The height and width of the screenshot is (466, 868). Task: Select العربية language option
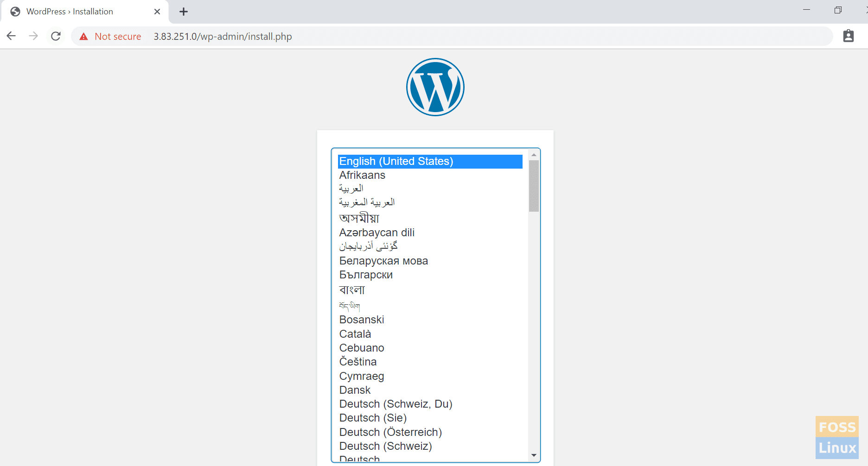coord(430,189)
